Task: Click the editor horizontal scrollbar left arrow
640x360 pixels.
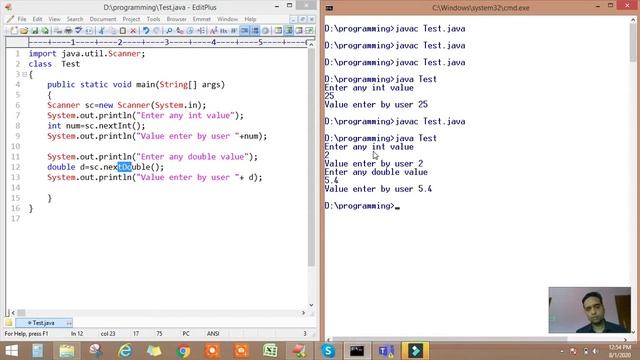Action: pos(13,313)
